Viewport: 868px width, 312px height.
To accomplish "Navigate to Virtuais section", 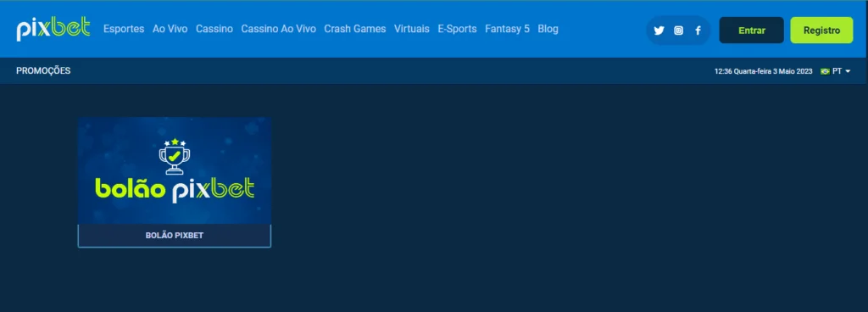I will pos(412,29).
